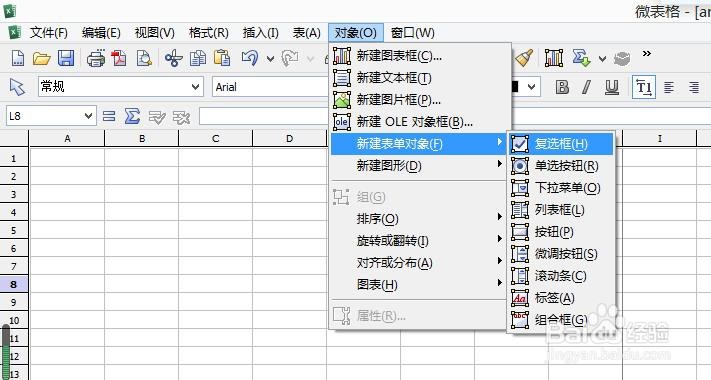Open the 编辑(E) menu
The width and height of the screenshot is (711, 380).
point(101,33)
